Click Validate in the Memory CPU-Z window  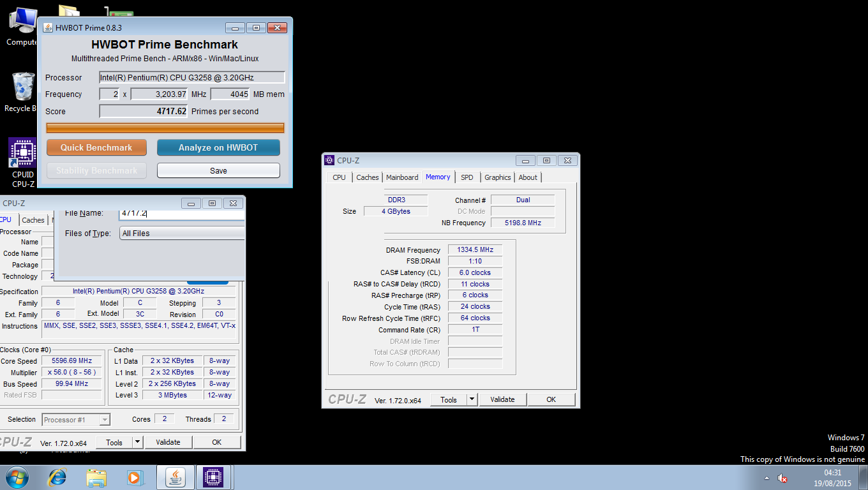click(502, 399)
